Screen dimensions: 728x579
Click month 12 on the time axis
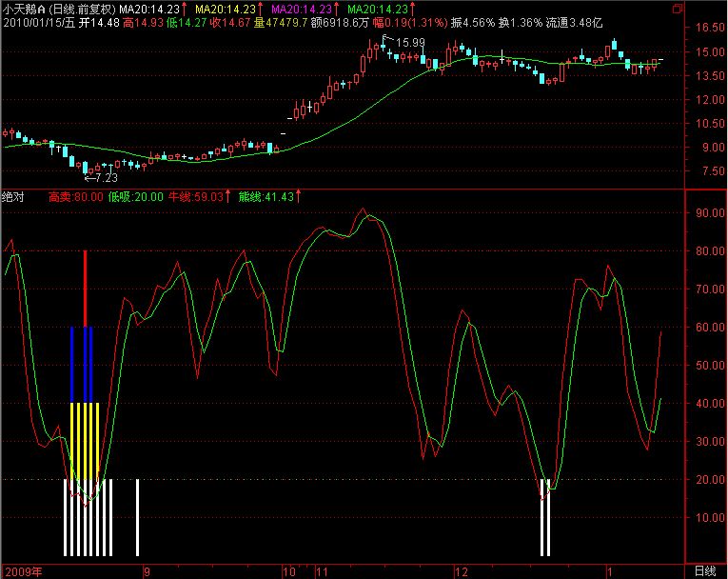pyautogui.click(x=462, y=570)
